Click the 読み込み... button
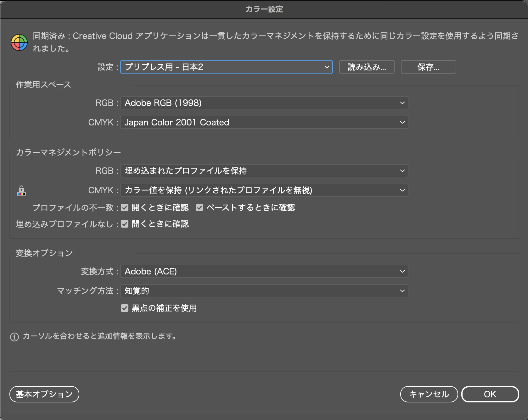528x420 pixels. 367,67
